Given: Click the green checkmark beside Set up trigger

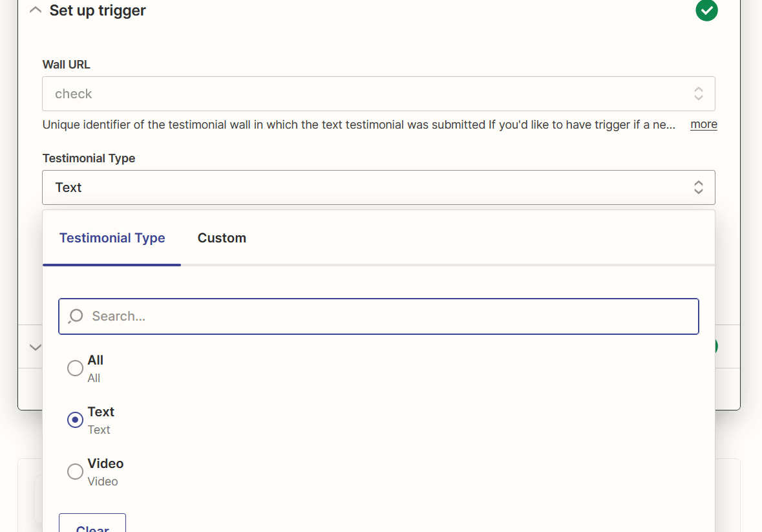Looking at the screenshot, I should [x=706, y=10].
